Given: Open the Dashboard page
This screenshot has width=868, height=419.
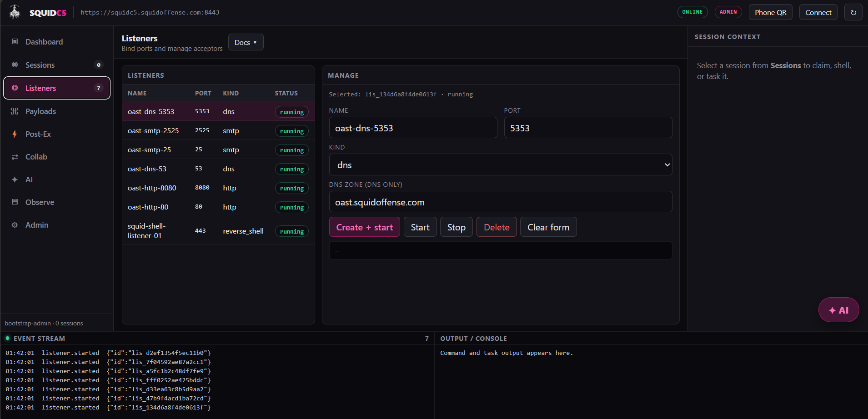Looking at the screenshot, I should [x=57, y=42].
